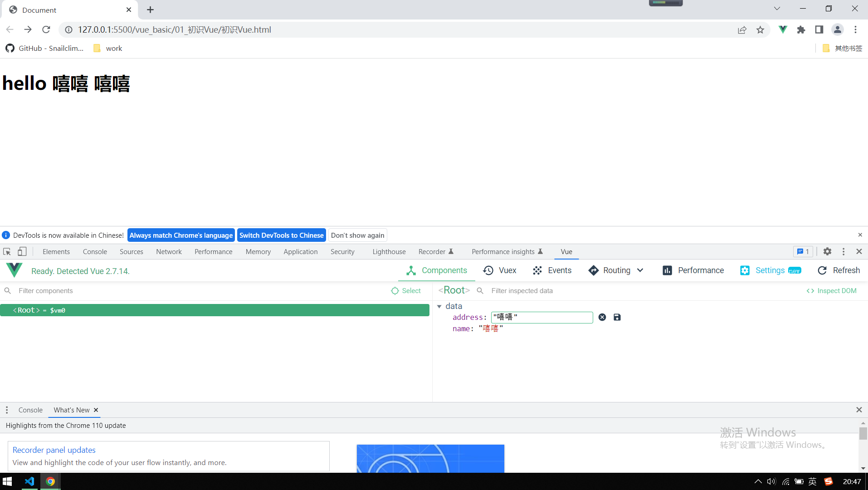This screenshot has width=868, height=490.
Task: Switch to the Elements tab
Action: click(x=56, y=251)
